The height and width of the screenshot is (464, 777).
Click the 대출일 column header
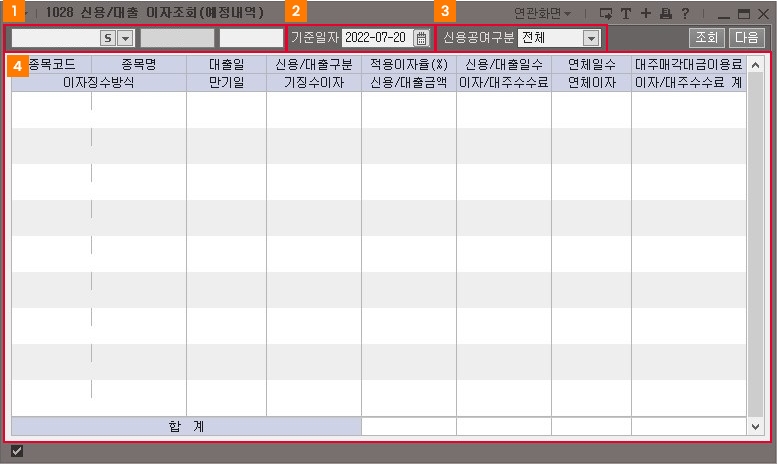tap(226, 64)
